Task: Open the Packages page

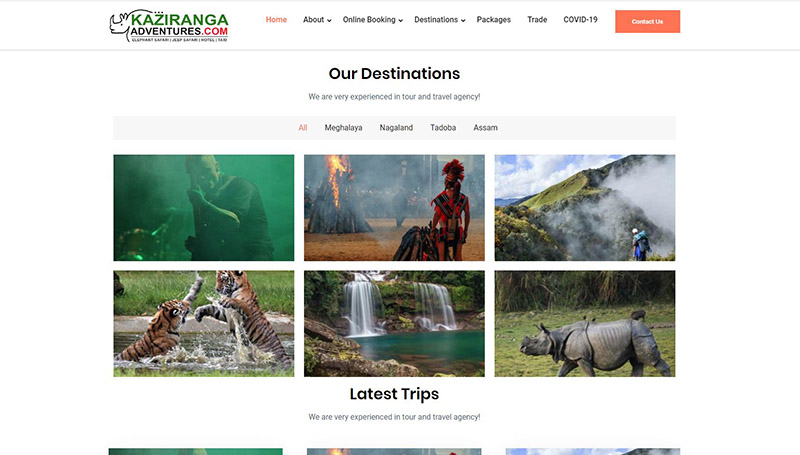Action: click(x=493, y=20)
